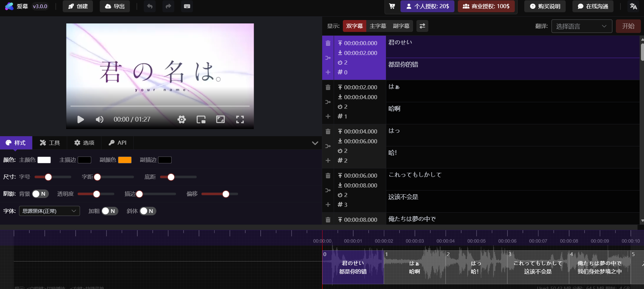The height and width of the screenshot is (289, 644).
Task: Click the 字号 font size slider
Action: [53, 177]
